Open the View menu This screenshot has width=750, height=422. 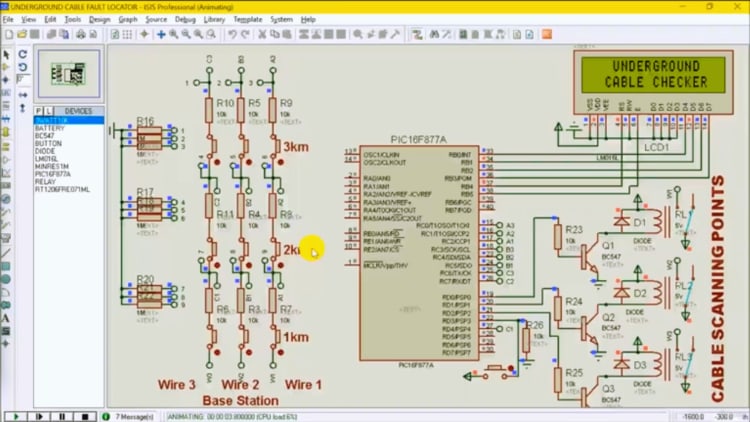tap(29, 20)
